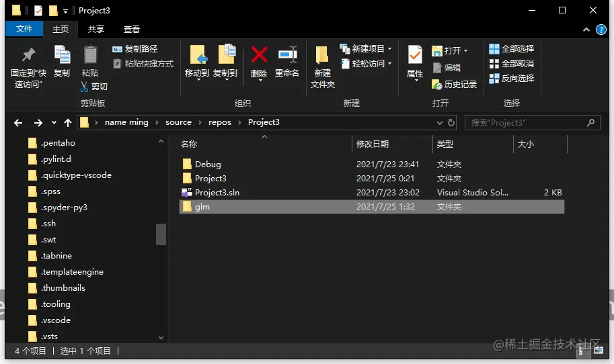Open the recent locations dropdown arrow
614x364 pixels.
tap(54, 123)
